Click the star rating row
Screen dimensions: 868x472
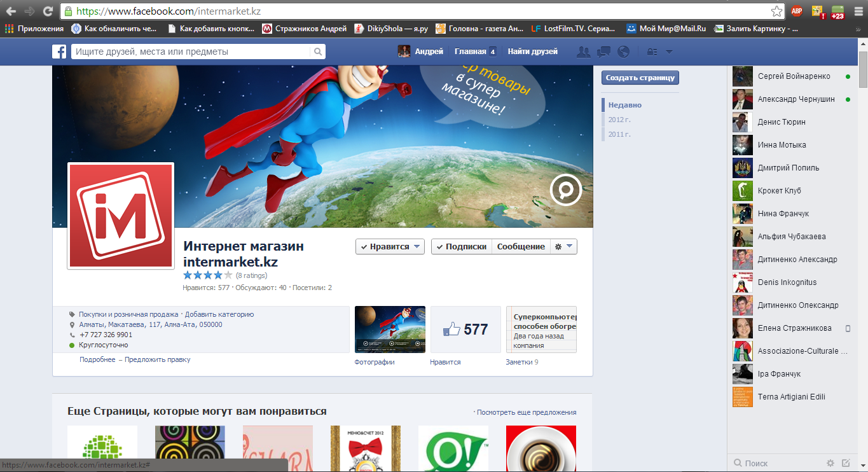(x=208, y=275)
